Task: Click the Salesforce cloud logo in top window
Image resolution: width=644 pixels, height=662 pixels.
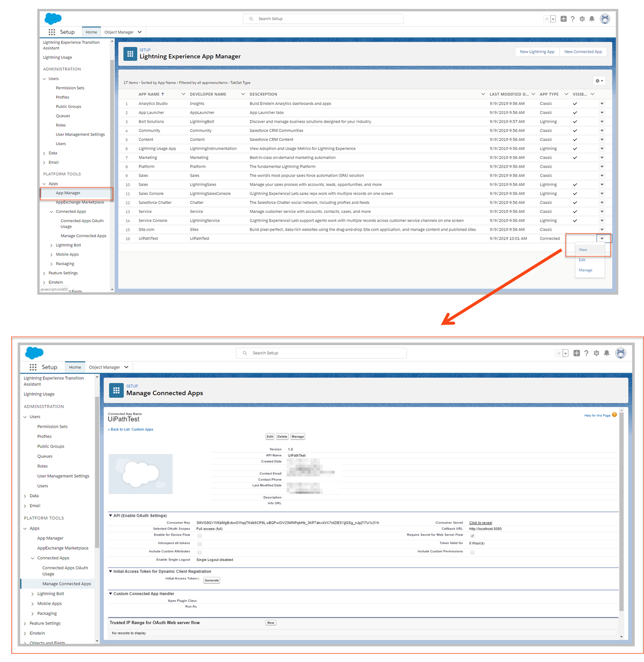Action: pos(53,19)
